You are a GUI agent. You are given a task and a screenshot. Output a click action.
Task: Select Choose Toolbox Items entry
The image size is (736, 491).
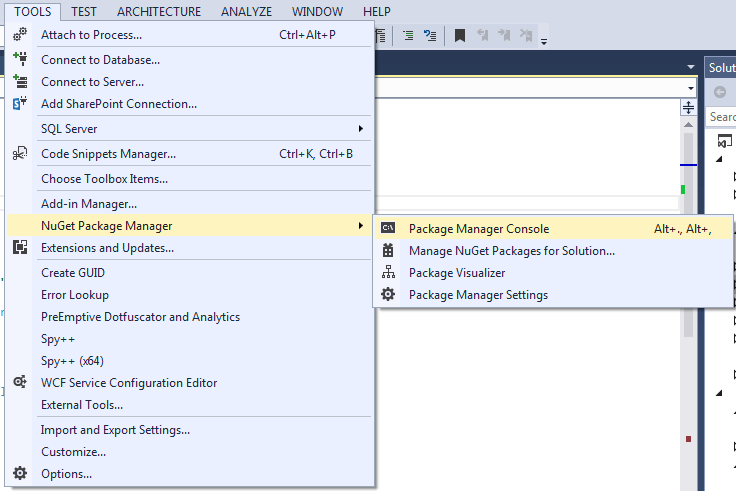click(190, 179)
